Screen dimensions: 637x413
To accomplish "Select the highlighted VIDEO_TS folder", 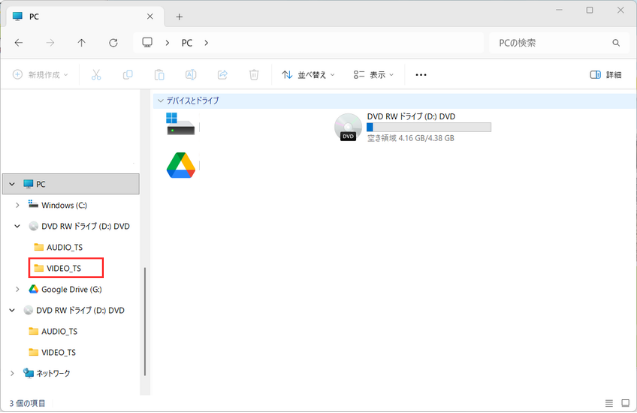I will [x=64, y=268].
